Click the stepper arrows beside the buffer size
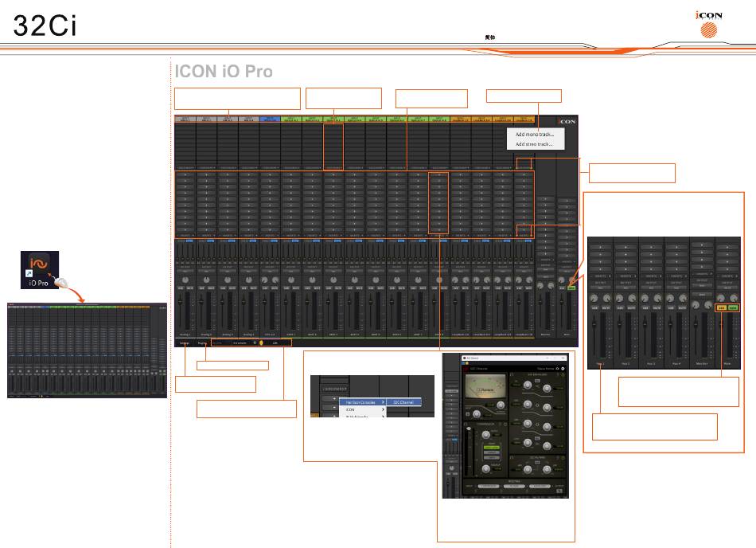This screenshot has width=756, height=548. point(255,343)
